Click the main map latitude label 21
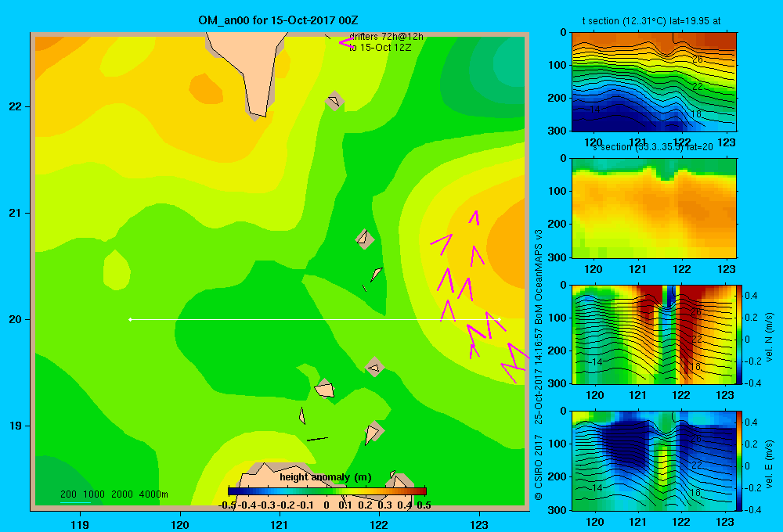The width and height of the screenshot is (783, 532). (x=16, y=213)
